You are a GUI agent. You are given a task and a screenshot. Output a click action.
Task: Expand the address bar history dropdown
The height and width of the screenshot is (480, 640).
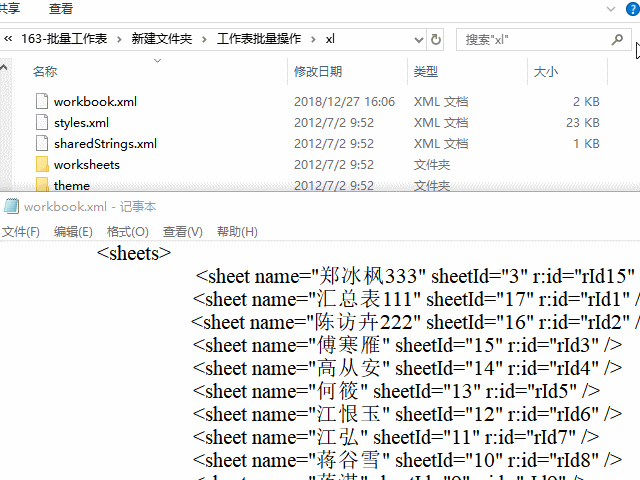pyautogui.click(x=419, y=40)
